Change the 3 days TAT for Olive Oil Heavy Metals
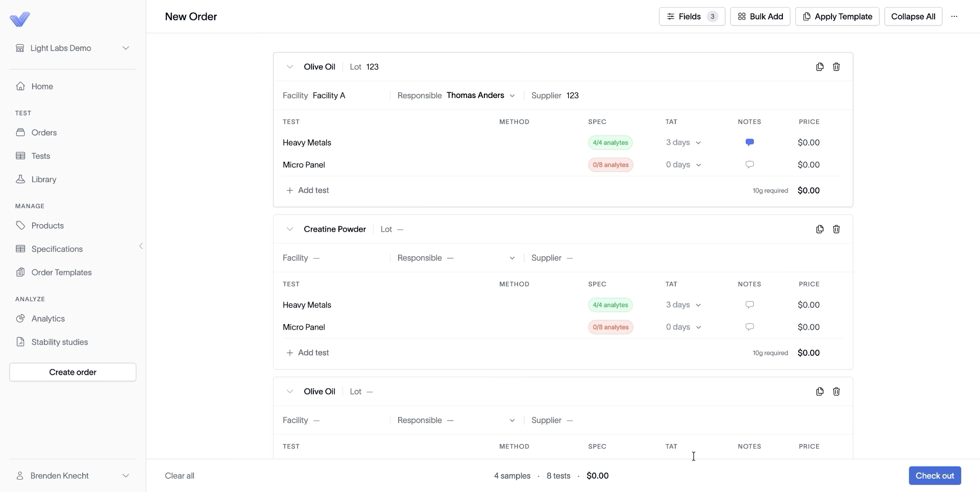The height and width of the screenshot is (492, 980). tap(683, 142)
